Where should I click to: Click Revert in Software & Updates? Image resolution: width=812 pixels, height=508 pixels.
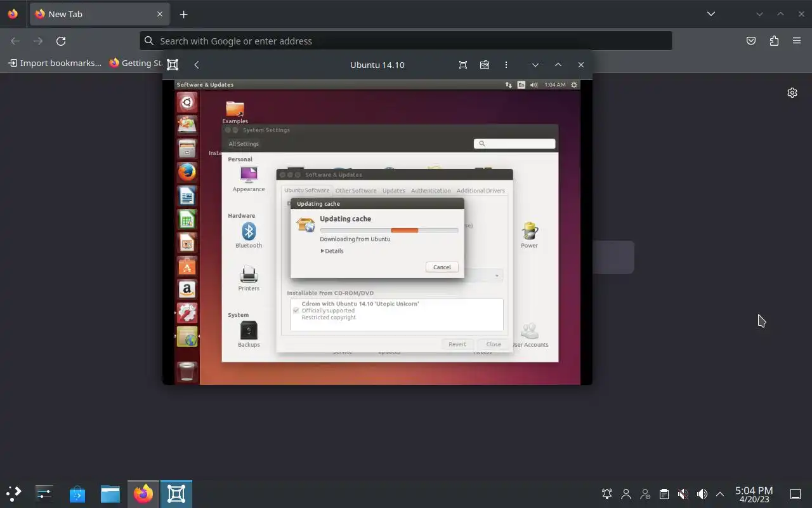point(457,344)
